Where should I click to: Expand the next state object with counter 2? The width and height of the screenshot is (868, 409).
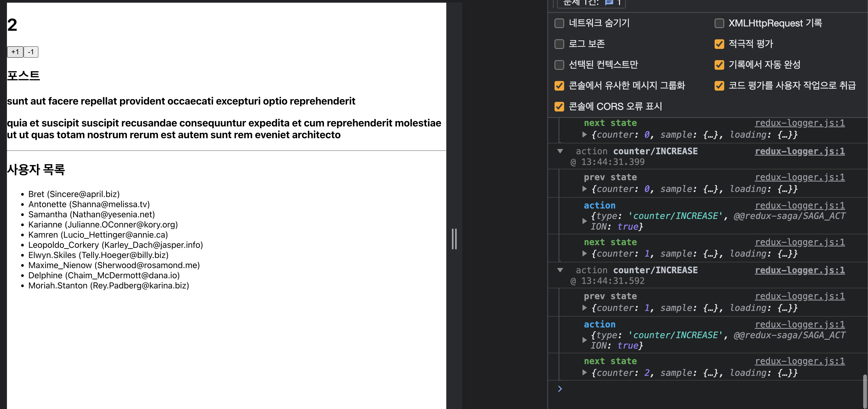pyautogui.click(x=585, y=373)
